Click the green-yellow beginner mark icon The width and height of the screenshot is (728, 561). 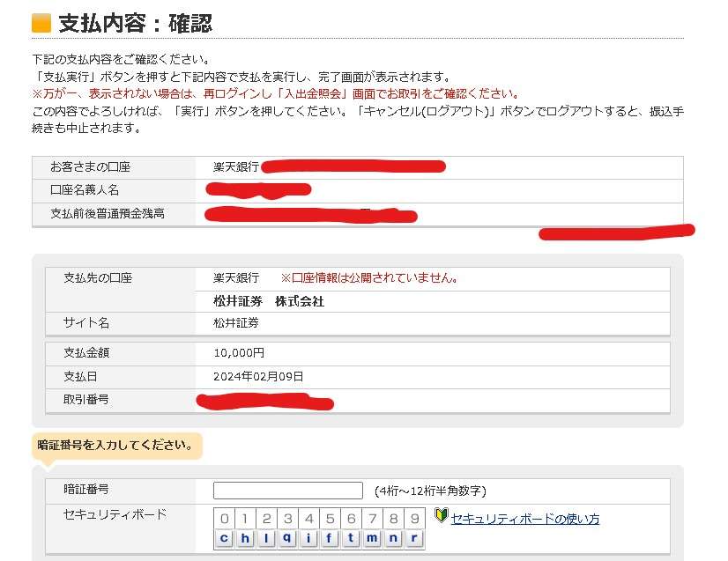point(441,515)
